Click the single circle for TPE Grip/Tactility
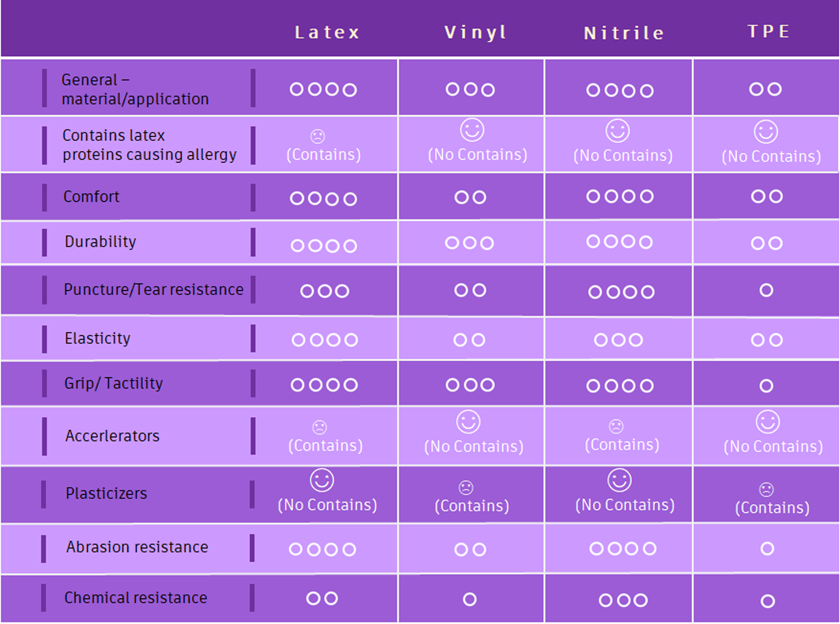Screen dimensions: 840x624 click(766, 386)
